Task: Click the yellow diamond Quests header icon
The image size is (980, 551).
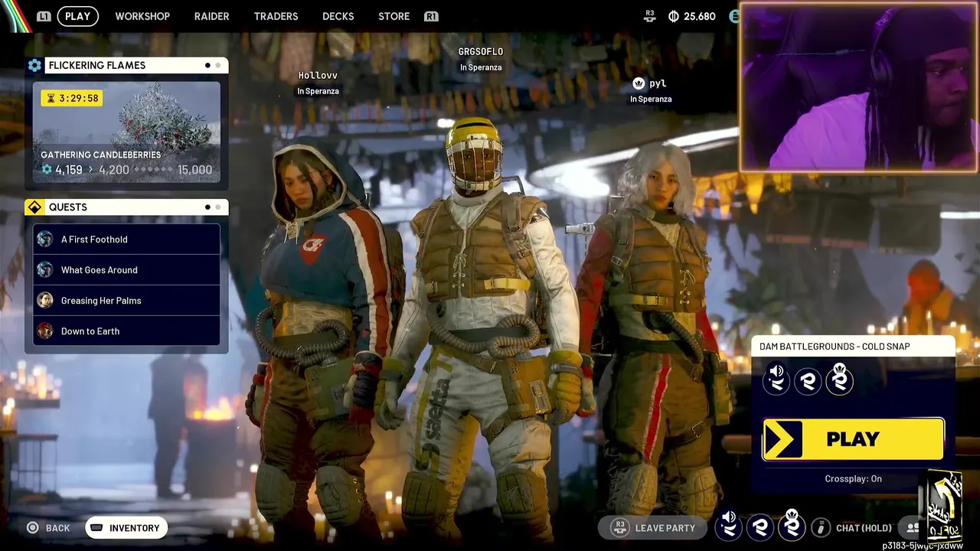Action: click(x=34, y=207)
